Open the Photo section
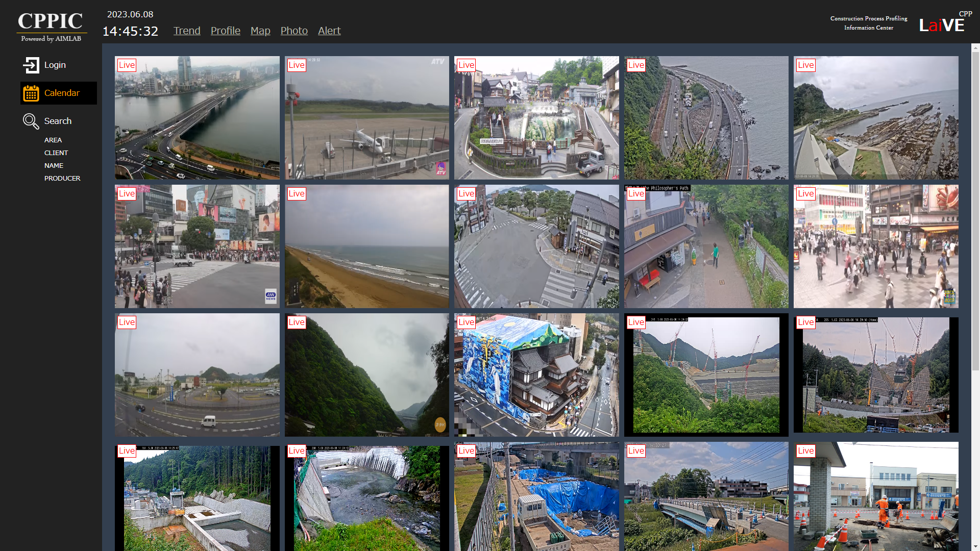 (x=294, y=31)
